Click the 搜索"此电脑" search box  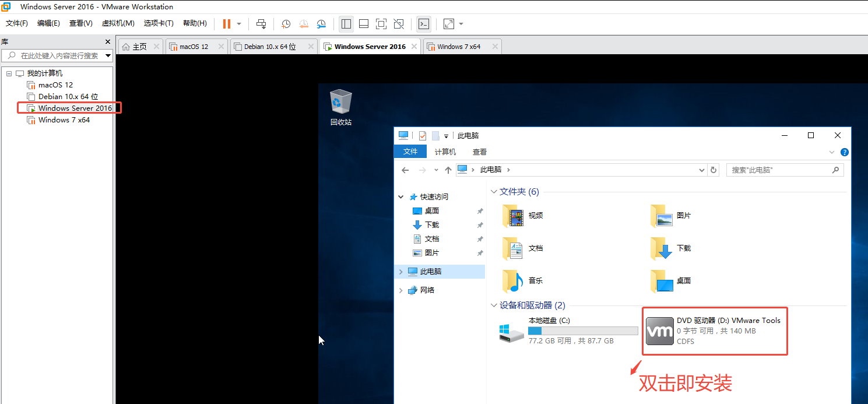pyautogui.click(x=785, y=170)
